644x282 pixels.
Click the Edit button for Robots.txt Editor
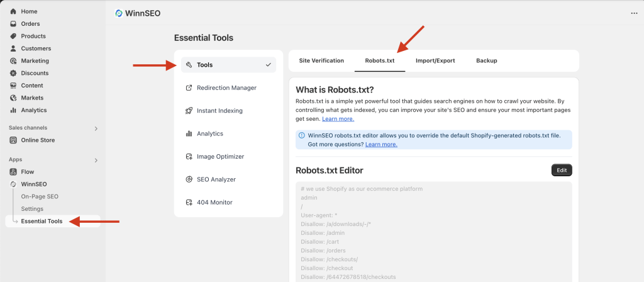click(x=562, y=170)
